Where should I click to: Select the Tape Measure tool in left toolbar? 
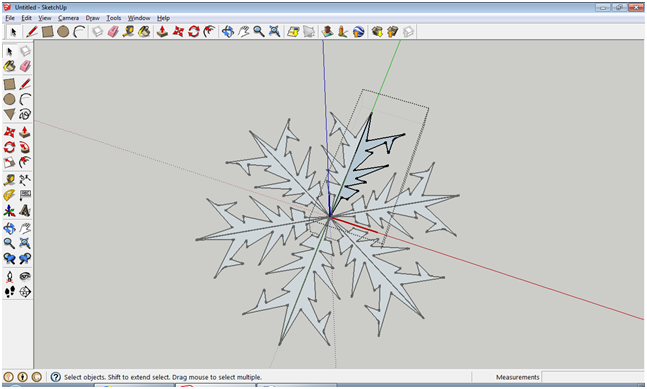9,180
